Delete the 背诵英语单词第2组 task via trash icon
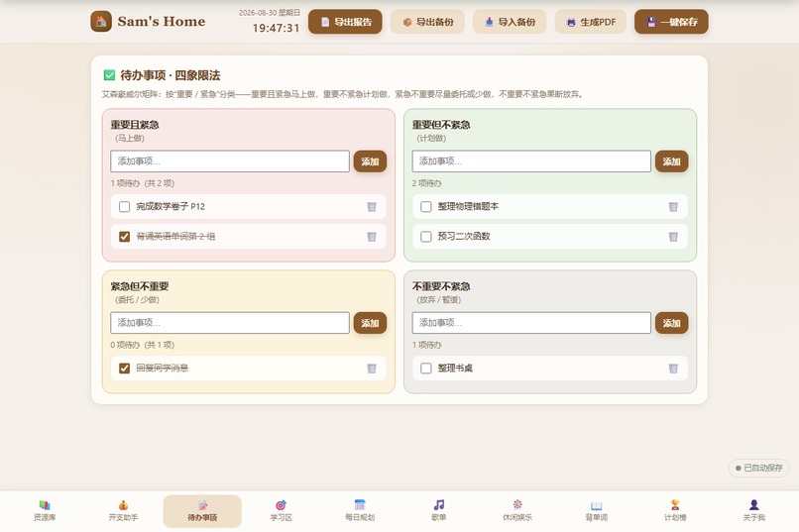This screenshot has height=532, width=799. point(372,237)
